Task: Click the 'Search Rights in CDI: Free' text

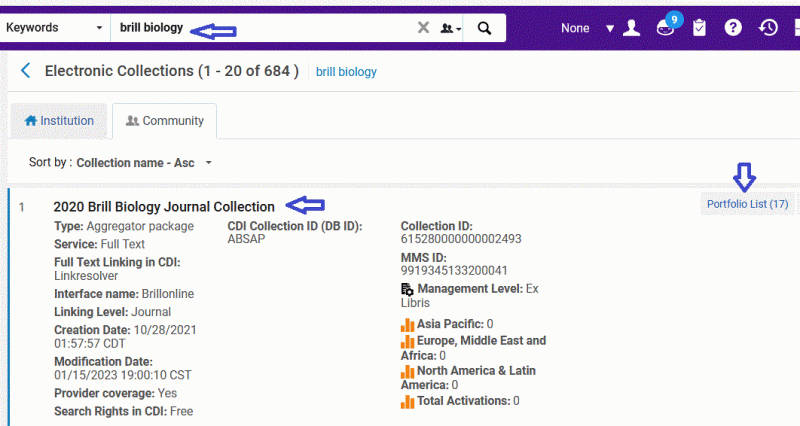Action: coord(123,411)
